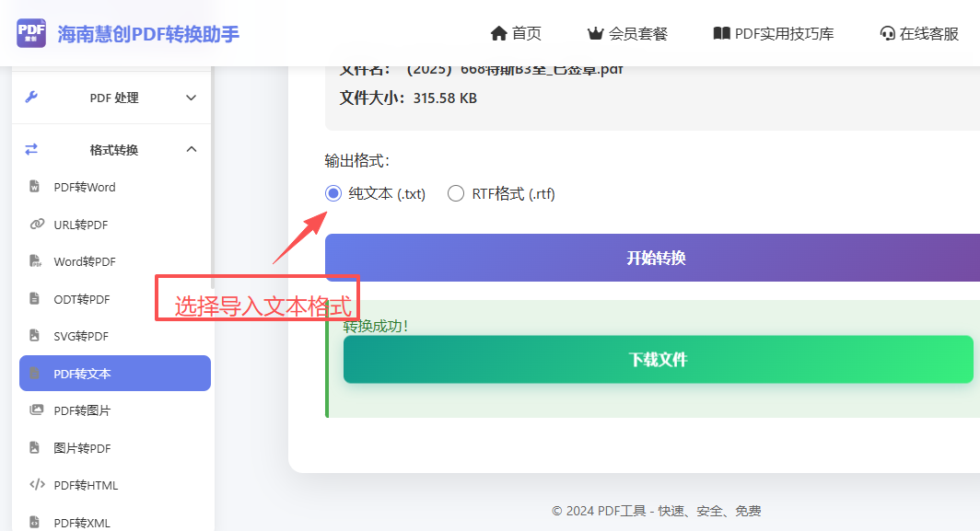Click the file icon beside Word转PDF
The width and height of the screenshot is (980, 531).
[x=36, y=261]
